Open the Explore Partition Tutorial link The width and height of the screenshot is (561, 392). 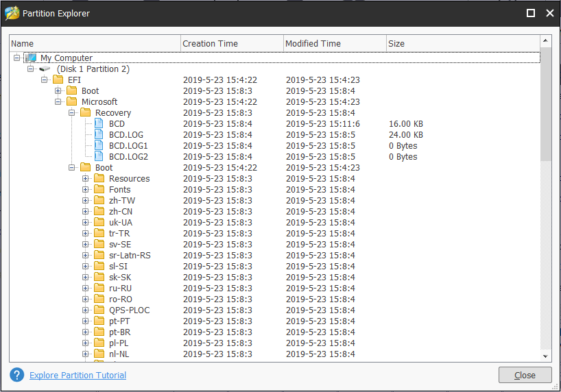(x=77, y=375)
